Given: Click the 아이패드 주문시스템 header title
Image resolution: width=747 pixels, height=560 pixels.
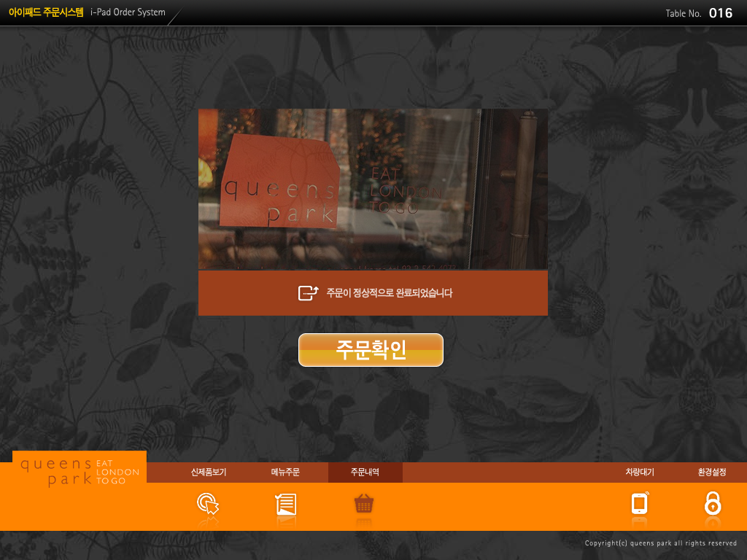Looking at the screenshot, I should tap(45, 12).
